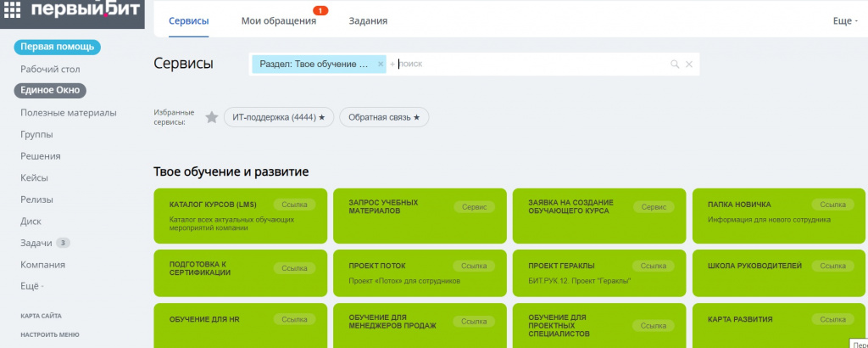The width and height of the screenshot is (868, 348).
Task: Open favorite service 'ИТ-поддержка (4444)'
Action: (279, 117)
